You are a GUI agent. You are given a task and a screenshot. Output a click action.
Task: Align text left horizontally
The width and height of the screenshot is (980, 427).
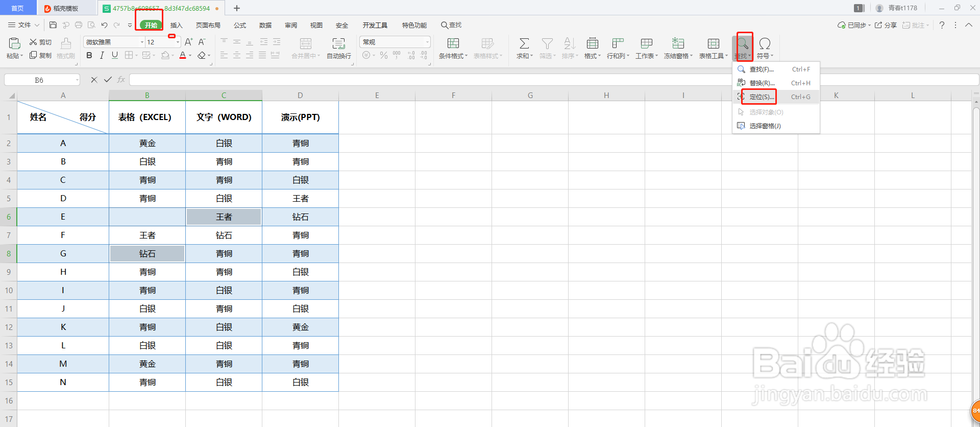[x=224, y=55]
